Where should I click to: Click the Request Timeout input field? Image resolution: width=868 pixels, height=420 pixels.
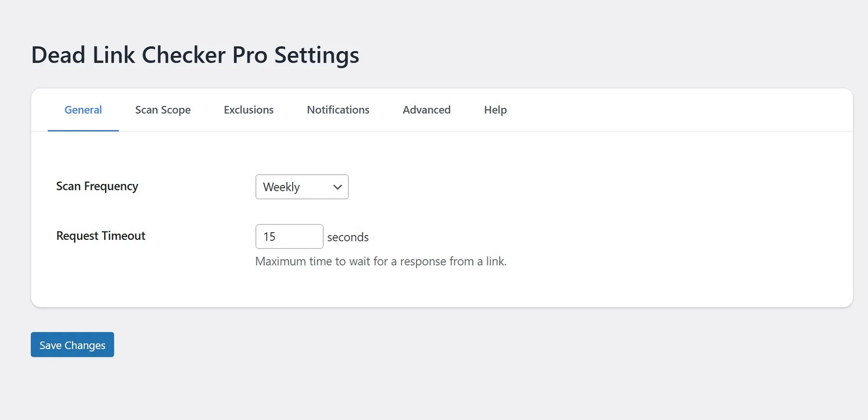289,236
